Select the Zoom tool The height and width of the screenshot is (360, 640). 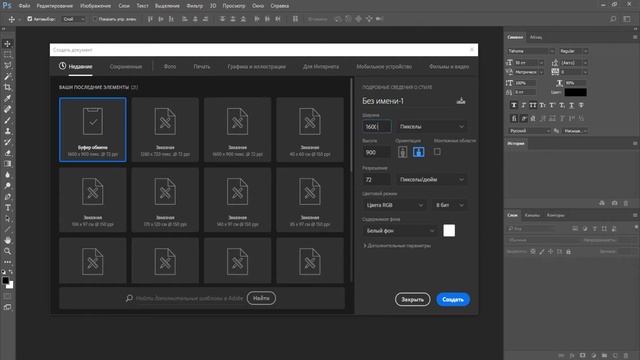pos(7,251)
